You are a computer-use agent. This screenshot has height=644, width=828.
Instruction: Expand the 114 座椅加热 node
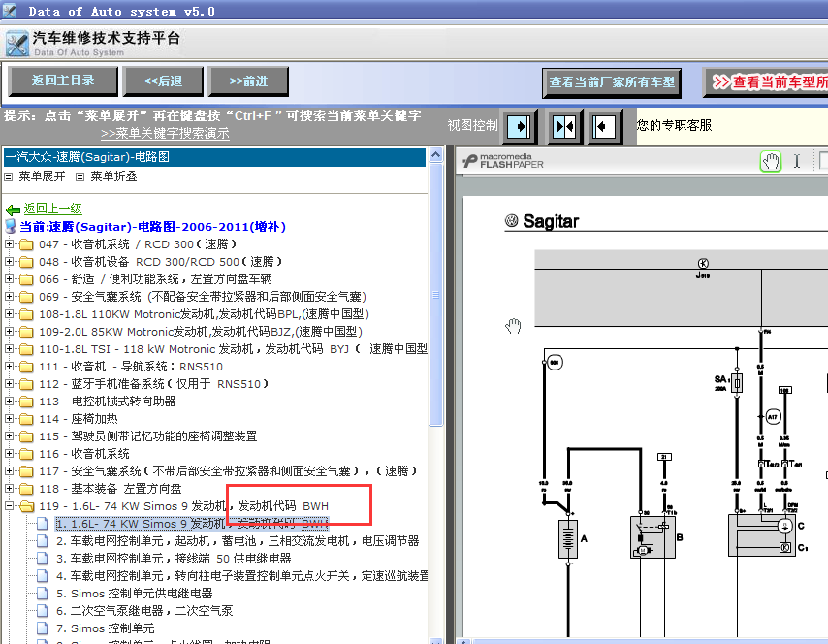pos(9,418)
